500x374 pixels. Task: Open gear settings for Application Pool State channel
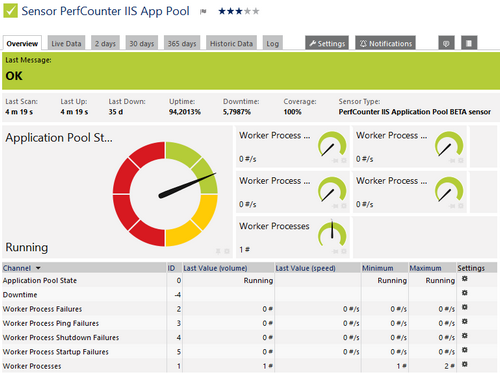(x=465, y=278)
